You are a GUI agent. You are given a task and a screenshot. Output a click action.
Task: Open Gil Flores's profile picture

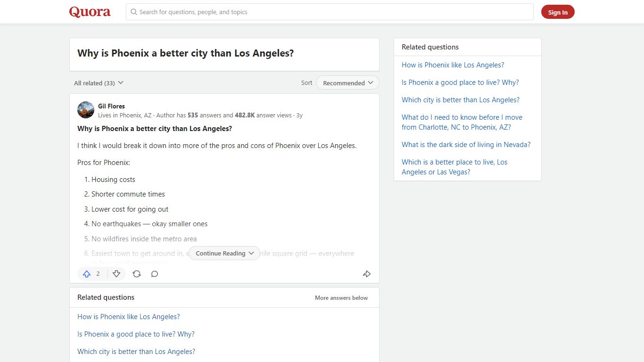tap(86, 110)
